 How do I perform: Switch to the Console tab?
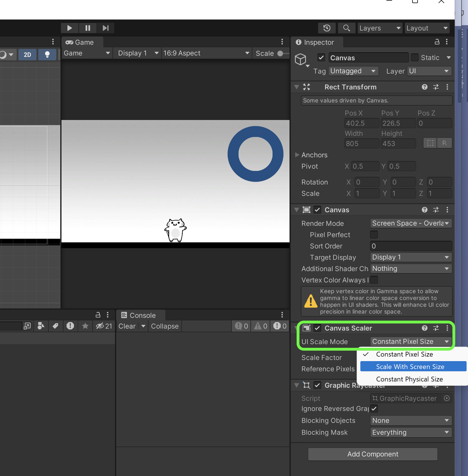click(x=140, y=315)
